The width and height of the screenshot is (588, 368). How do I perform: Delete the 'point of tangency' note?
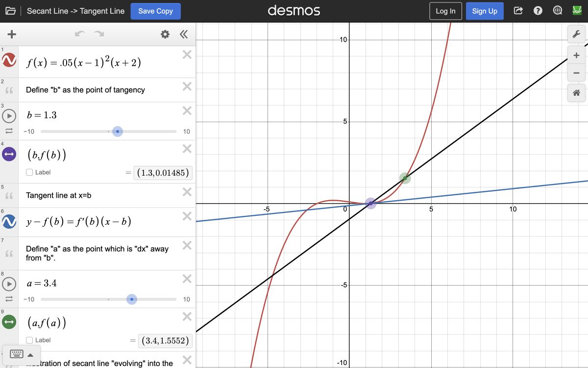pyautogui.click(x=187, y=86)
